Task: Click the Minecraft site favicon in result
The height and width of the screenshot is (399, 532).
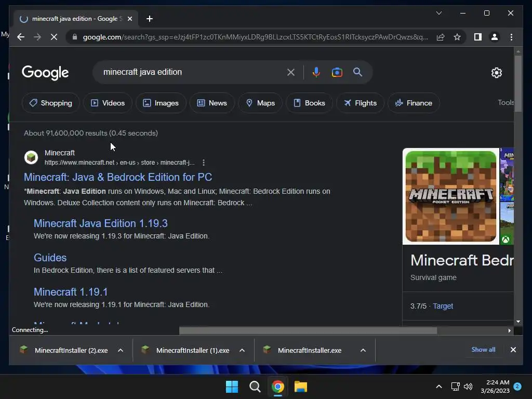Action: point(31,157)
